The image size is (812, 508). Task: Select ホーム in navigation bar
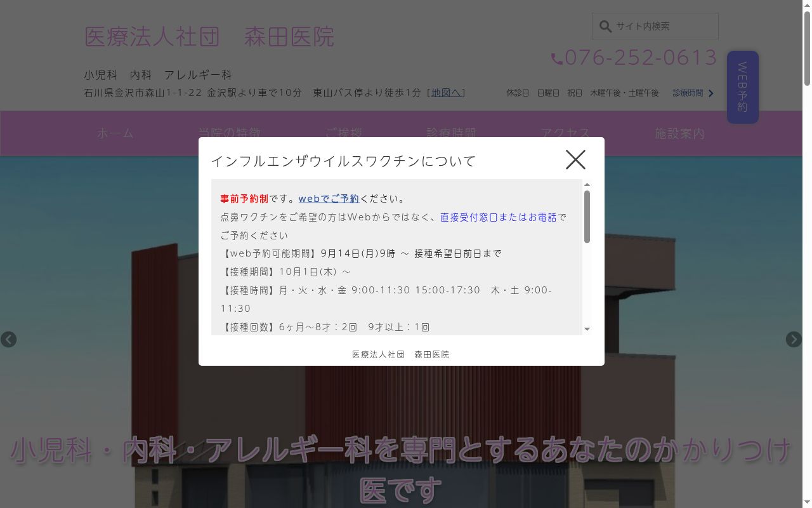[x=115, y=133]
